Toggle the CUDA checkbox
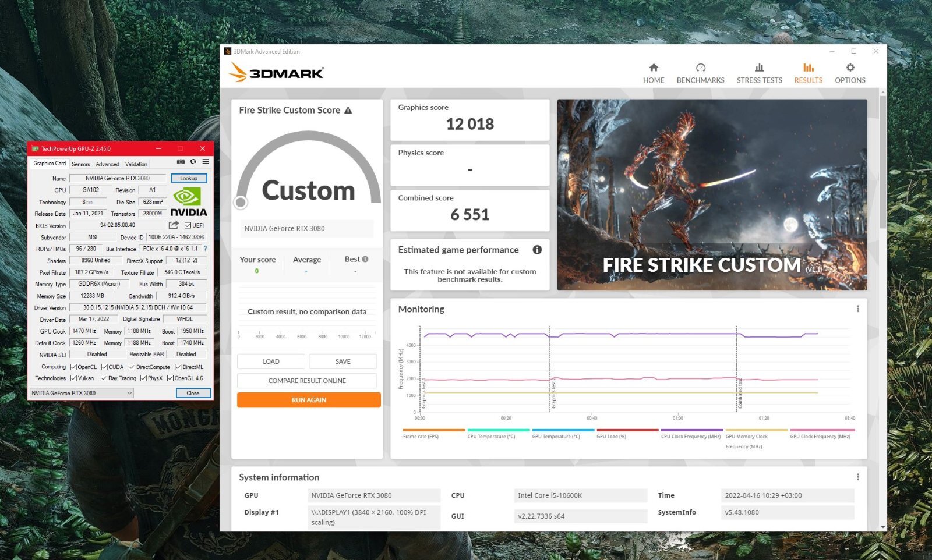 click(x=104, y=367)
